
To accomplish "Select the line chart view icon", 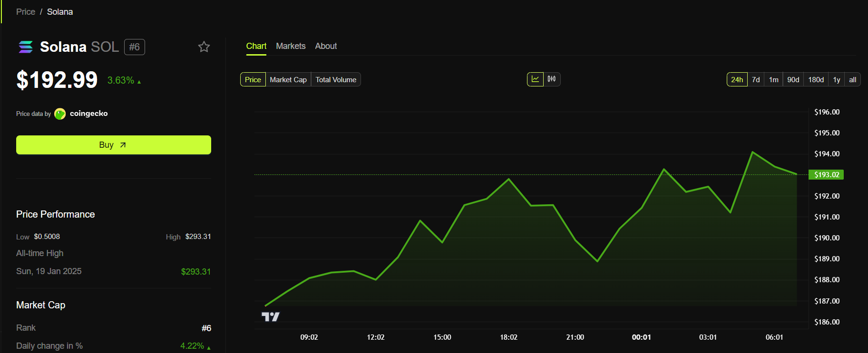I will click(535, 79).
